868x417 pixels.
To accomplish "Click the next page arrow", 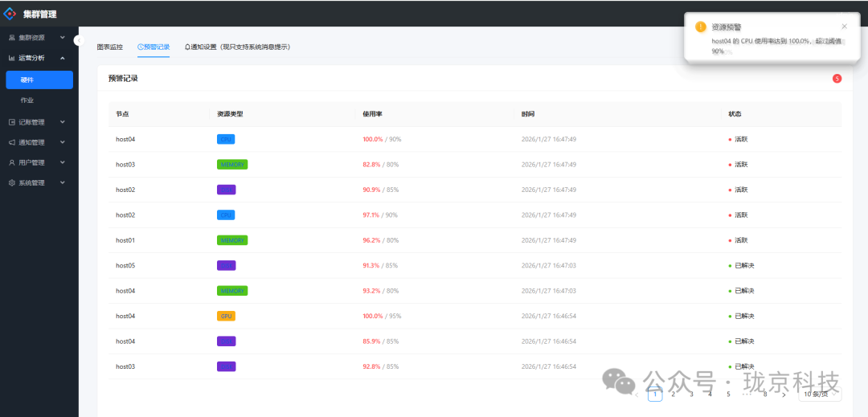I will point(784,395).
